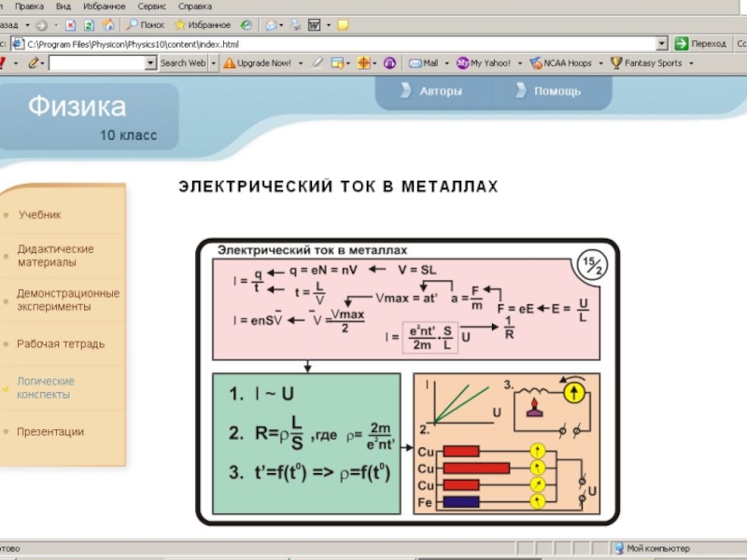Expand the NCAA Hoops dropdown arrow
This screenshot has height=560, width=747.
[600, 63]
